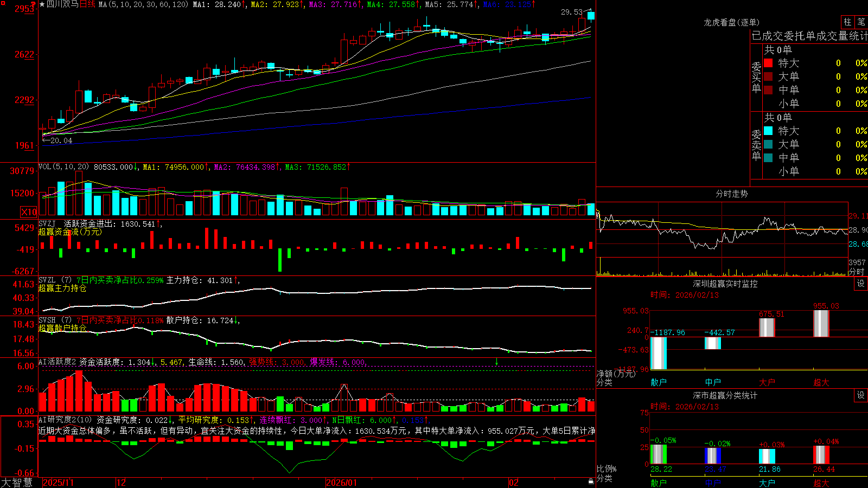Open 设 settings for 深市超赢分类统计 panel
Image resolution: width=868 pixels, height=488 pixels.
861,395
